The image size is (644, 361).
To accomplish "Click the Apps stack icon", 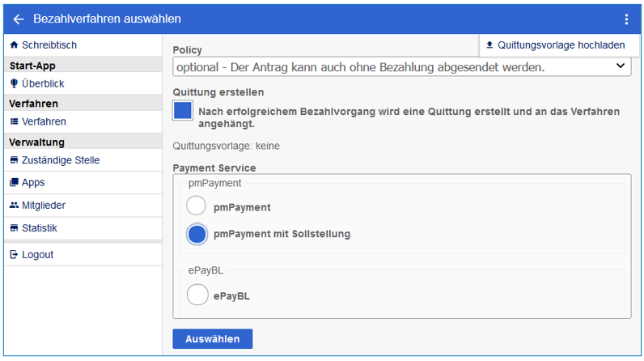I will click(14, 183).
